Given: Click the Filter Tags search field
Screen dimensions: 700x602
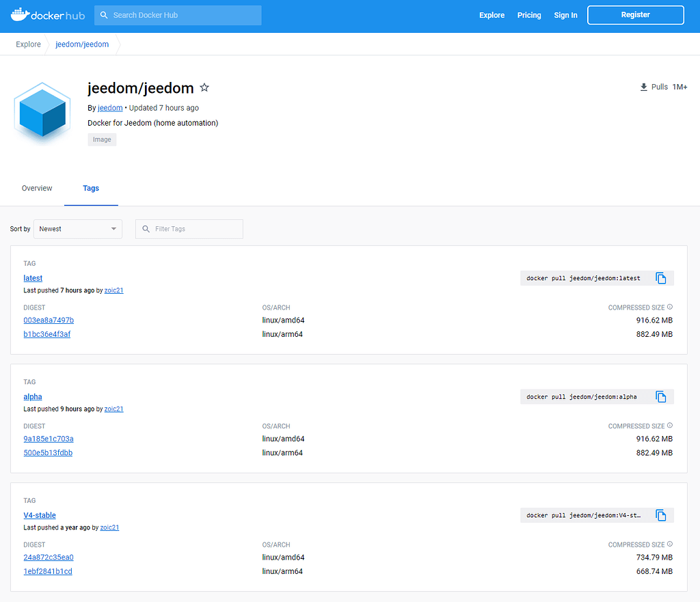Looking at the screenshot, I should click(x=189, y=229).
